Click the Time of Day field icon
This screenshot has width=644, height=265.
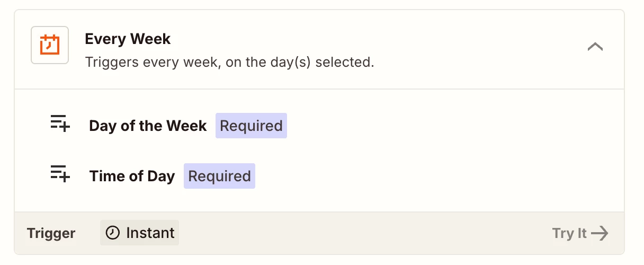tap(60, 174)
